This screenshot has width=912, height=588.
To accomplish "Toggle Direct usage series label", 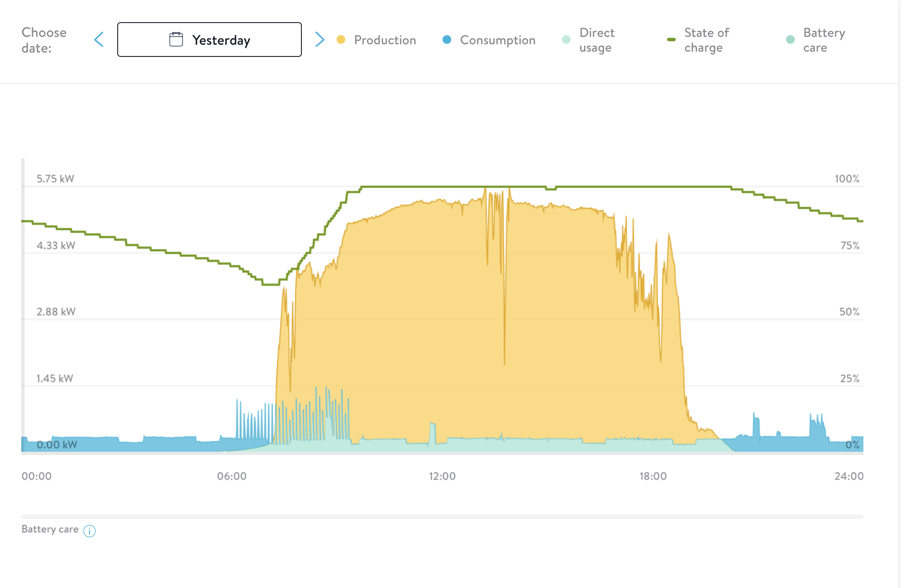I will pyautogui.click(x=597, y=40).
